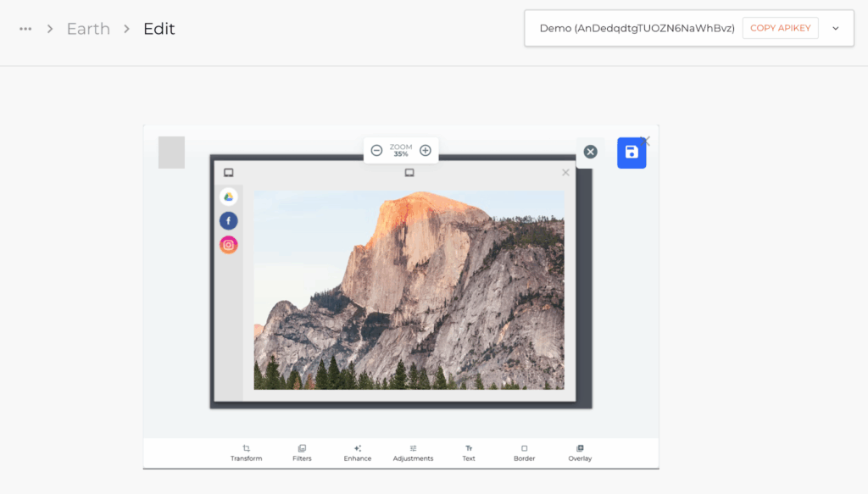Open the Adjustments tool
The width and height of the screenshot is (868, 494).
click(413, 452)
